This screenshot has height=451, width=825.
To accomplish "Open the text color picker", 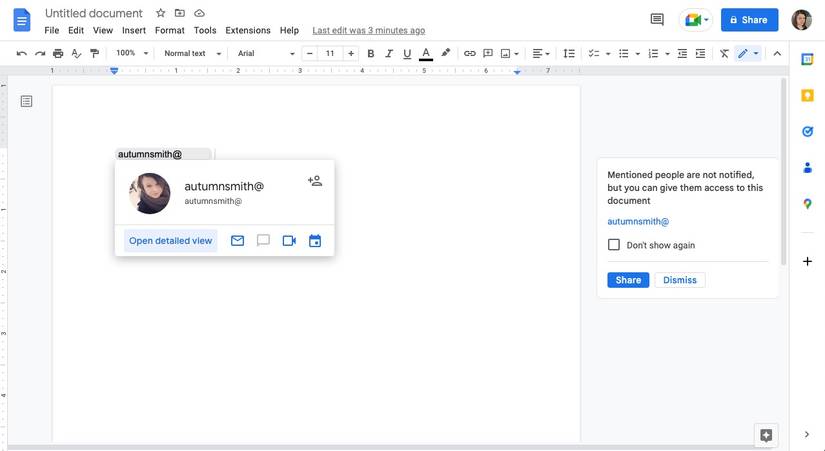I will [x=426, y=53].
